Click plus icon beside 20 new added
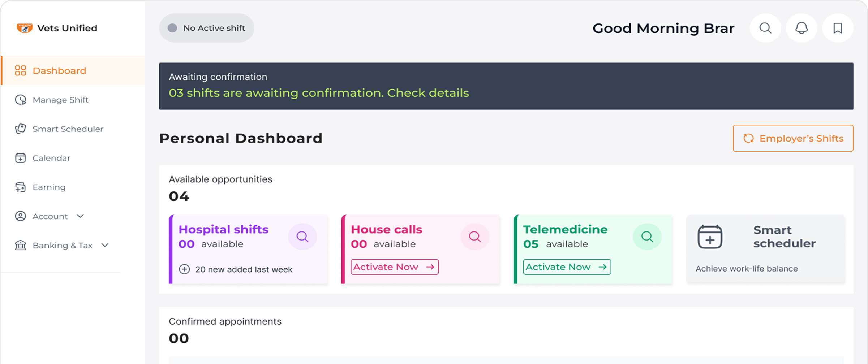 [x=184, y=269]
